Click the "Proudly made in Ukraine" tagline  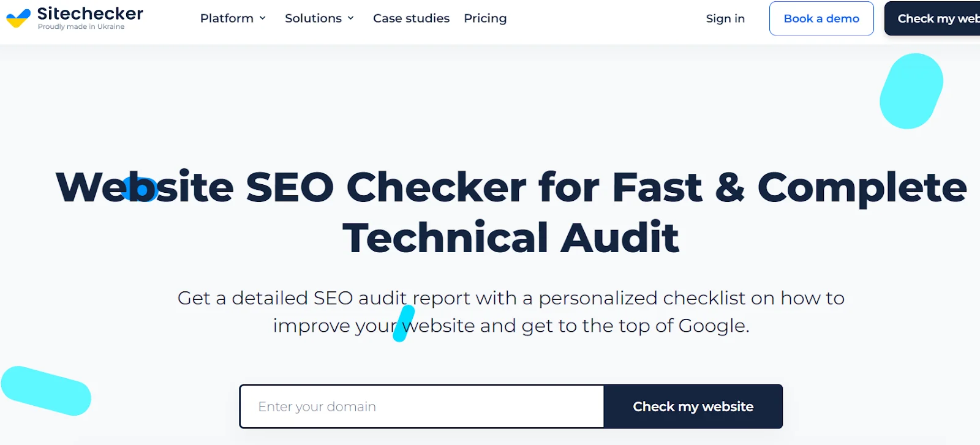[x=81, y=27]
